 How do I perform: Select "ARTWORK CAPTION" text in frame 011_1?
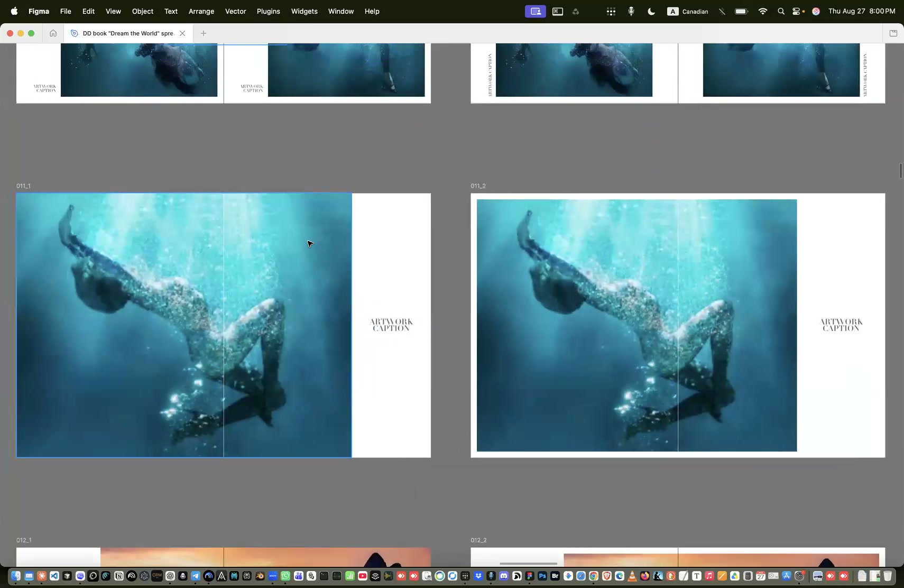(x=391, y=325)
